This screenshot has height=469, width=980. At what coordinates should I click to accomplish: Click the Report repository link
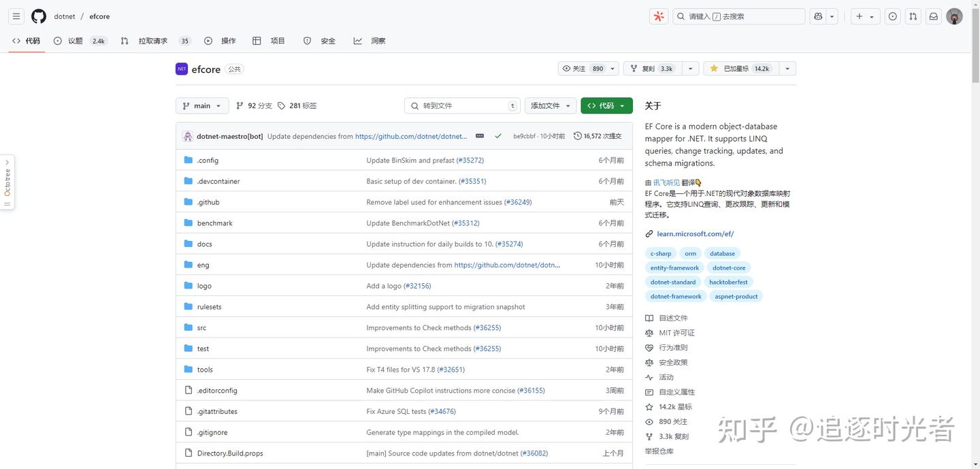pyautogui.click(x=659, y=451)
